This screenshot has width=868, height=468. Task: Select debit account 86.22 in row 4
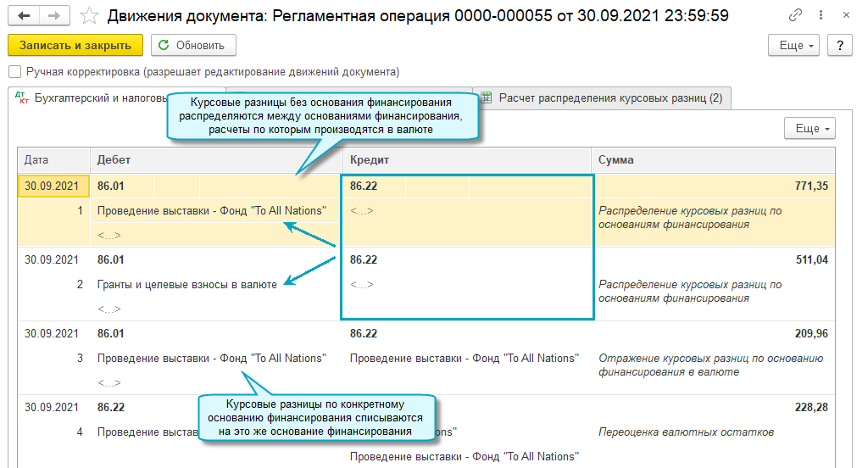pyautogui.click(x=111, y=407)
